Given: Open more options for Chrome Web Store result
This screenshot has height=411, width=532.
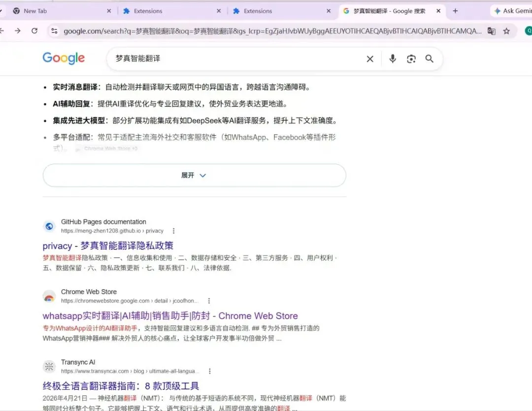Looking at the screenshot, I should tap(209, 301).
